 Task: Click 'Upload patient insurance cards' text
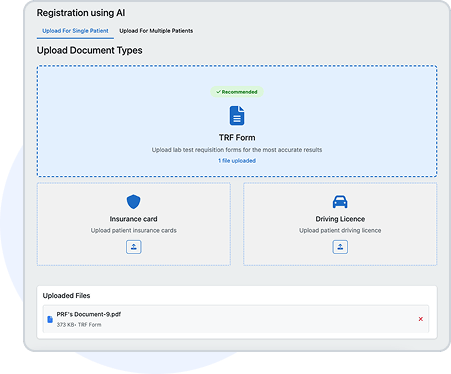tap(134, 230)
